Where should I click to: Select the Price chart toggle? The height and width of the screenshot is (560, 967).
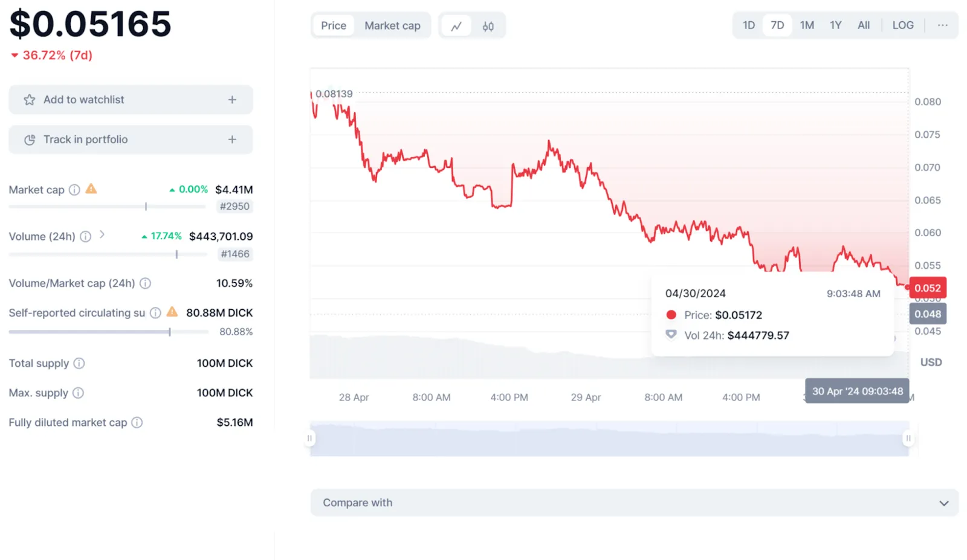(334, 25)
